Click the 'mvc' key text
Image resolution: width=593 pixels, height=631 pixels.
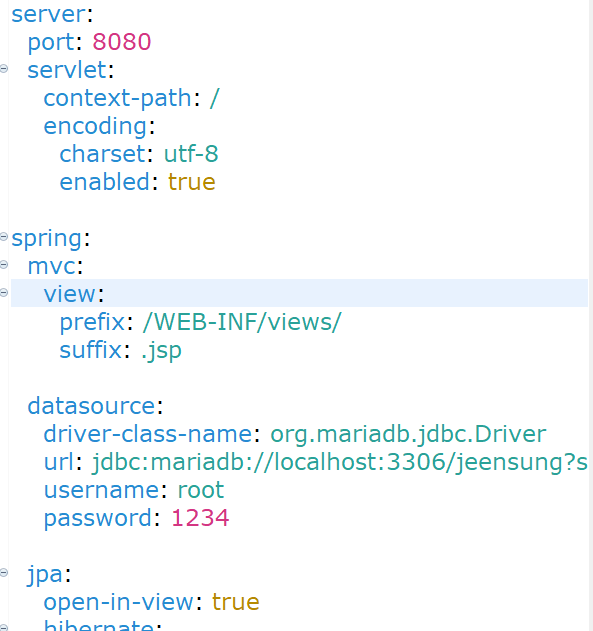click(51, 267)
